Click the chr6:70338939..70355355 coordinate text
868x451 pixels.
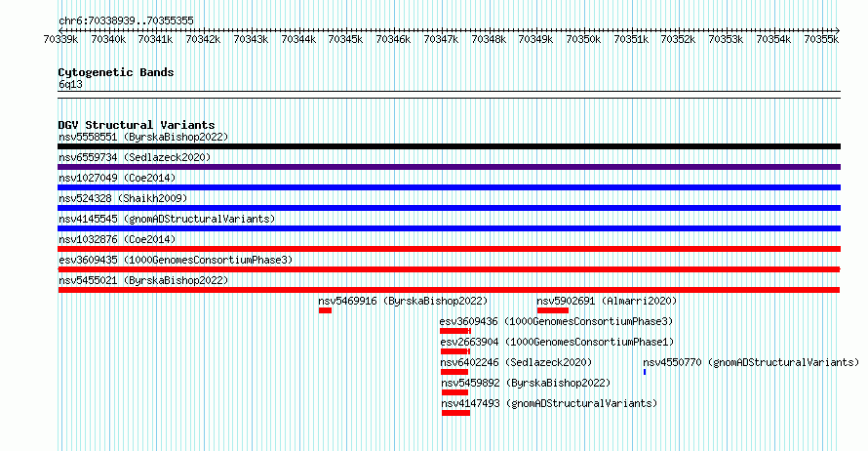click(126, 21)
